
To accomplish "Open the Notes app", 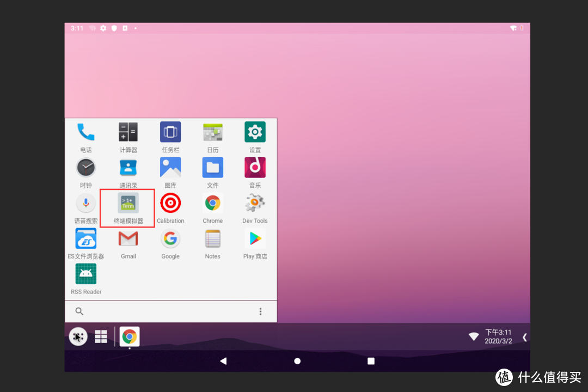I will (x=213, y=244).
